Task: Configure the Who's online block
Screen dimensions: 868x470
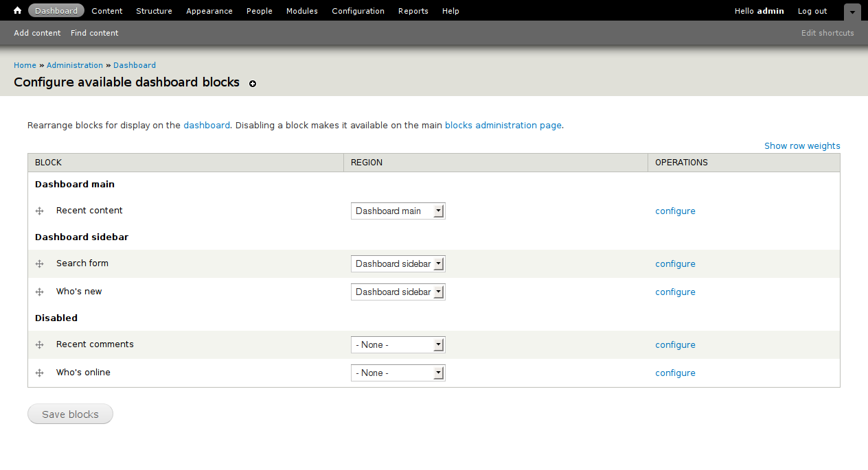Action: pos(675,373)
